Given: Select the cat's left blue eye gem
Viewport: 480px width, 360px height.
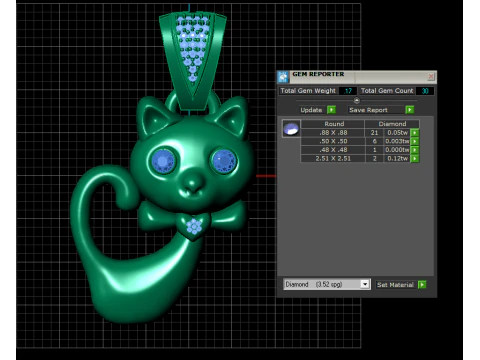Looking at the screenshot, I should pyautogui.click(x=163, y=161).
